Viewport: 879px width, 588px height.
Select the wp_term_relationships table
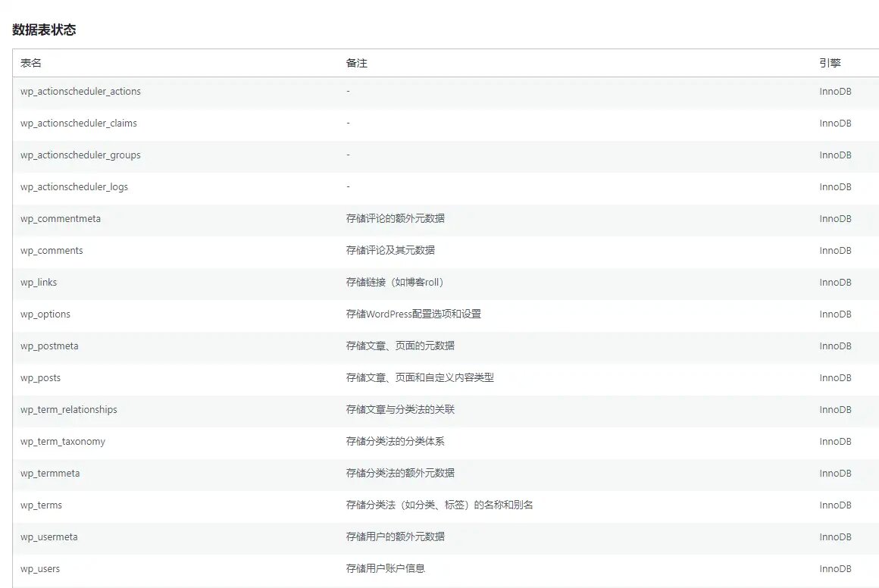(x=68, y=409)
